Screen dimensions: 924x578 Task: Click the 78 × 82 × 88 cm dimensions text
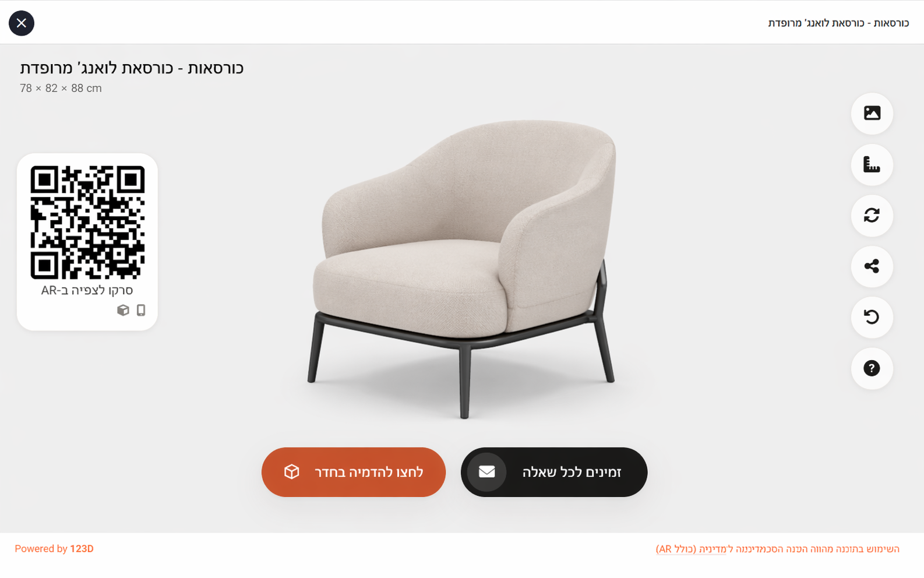point(61,89)
